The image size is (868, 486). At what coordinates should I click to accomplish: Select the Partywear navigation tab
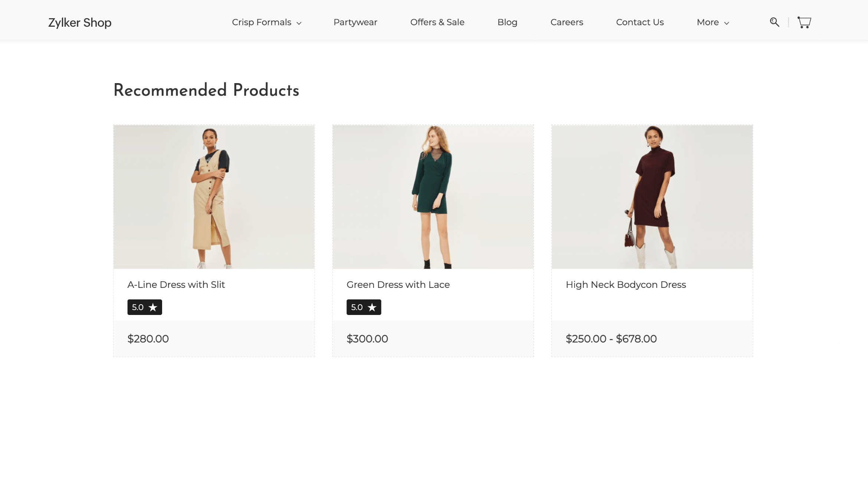point(355,22)
